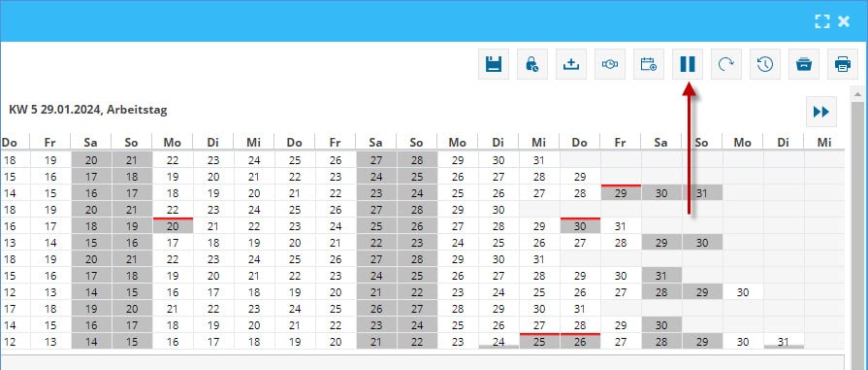Click the archive drawer icon
This screenshot has height=370, width=868.
pyautogui.click(x=803, y=64)
